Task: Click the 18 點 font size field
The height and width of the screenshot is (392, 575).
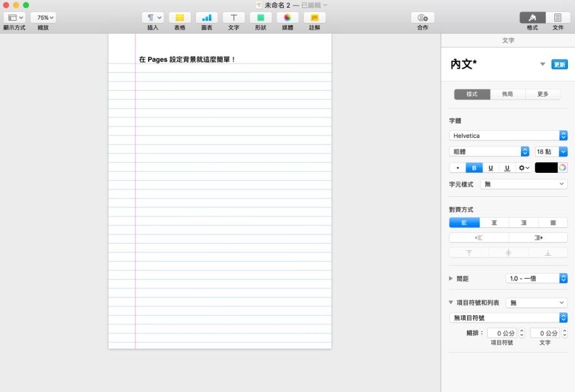Action: (x=547, y=152)
